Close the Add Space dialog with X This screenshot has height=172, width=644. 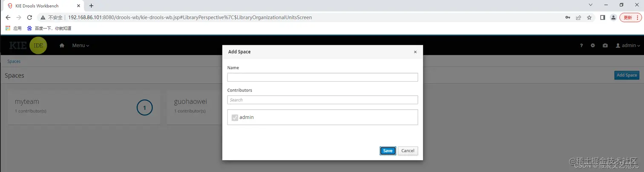tap(415, 52)
